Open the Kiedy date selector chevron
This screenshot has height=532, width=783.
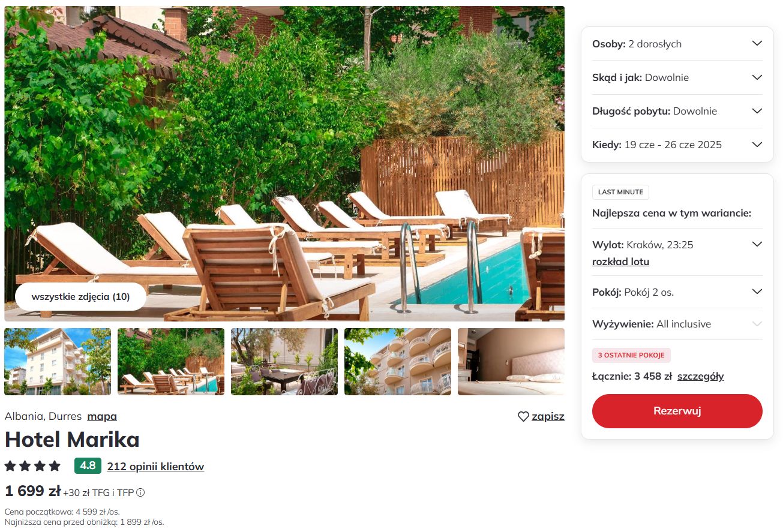click(x=757, y=145)
